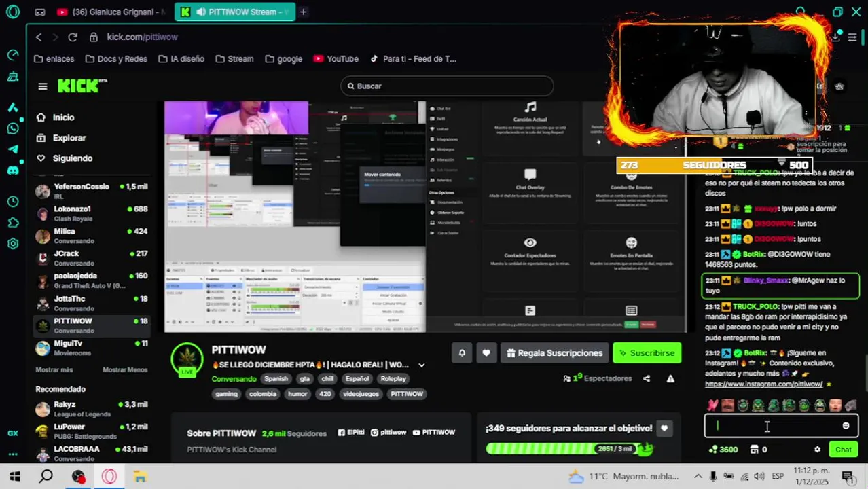Click heart icon beside follower goal

664,429
